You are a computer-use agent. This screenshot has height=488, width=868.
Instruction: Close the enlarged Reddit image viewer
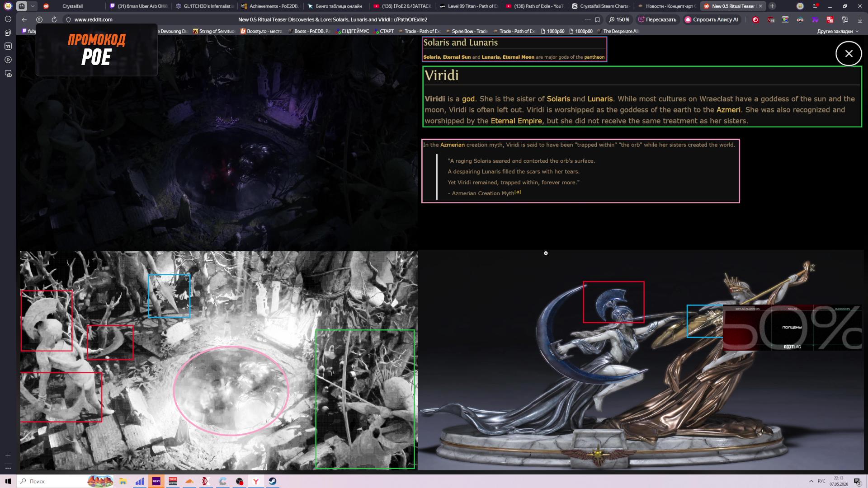click(x=849, y=53)
